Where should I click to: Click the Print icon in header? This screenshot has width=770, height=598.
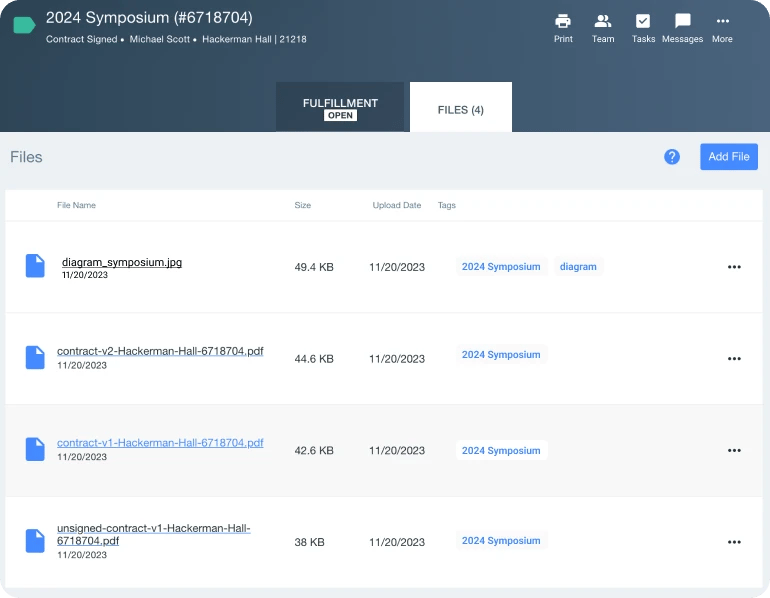pos(563,22)
